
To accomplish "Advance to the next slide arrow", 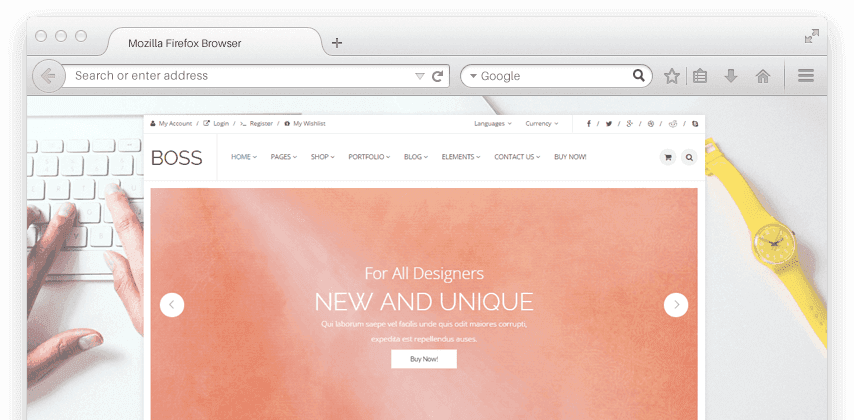I will [676, 305].
